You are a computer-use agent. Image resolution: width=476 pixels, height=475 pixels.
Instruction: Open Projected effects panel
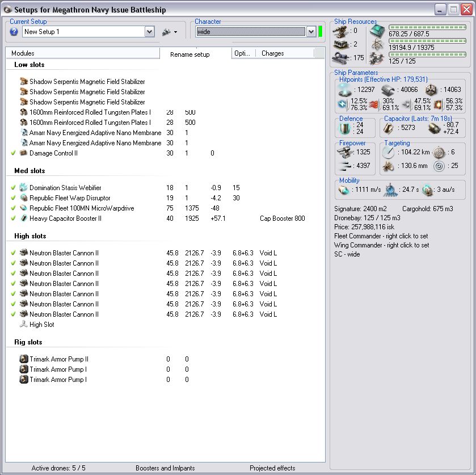pyautogui.click(x=272, y=468)
